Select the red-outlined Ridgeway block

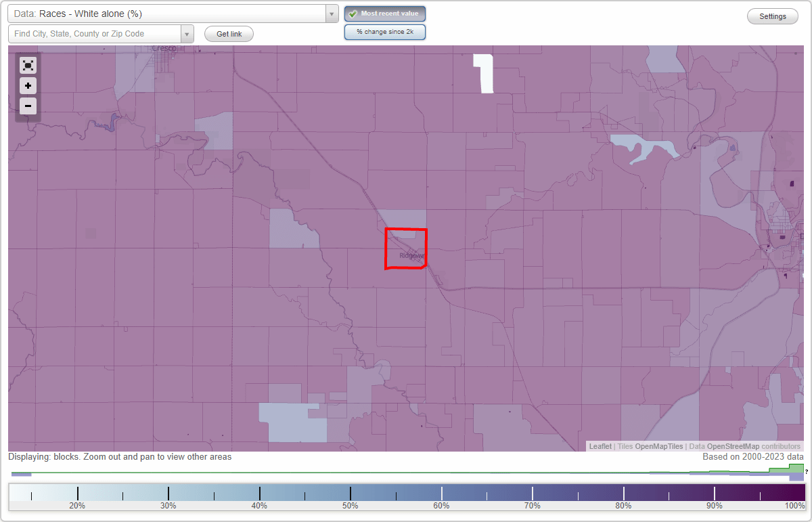click(405, 248)
